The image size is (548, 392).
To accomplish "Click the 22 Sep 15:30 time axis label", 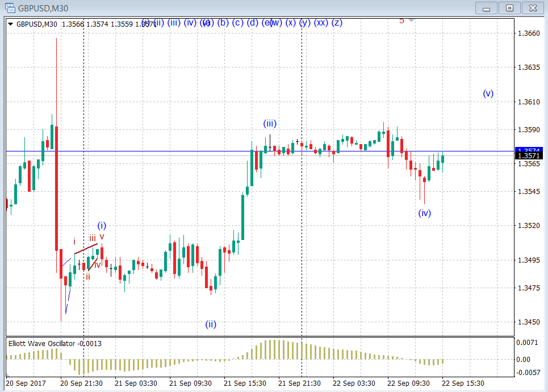I will point(463,383).
